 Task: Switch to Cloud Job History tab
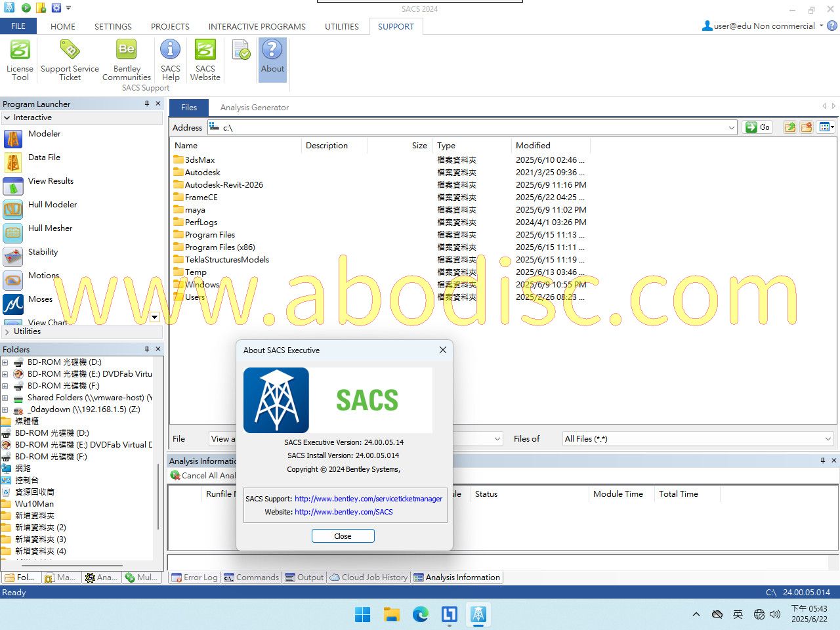[369, 577]
